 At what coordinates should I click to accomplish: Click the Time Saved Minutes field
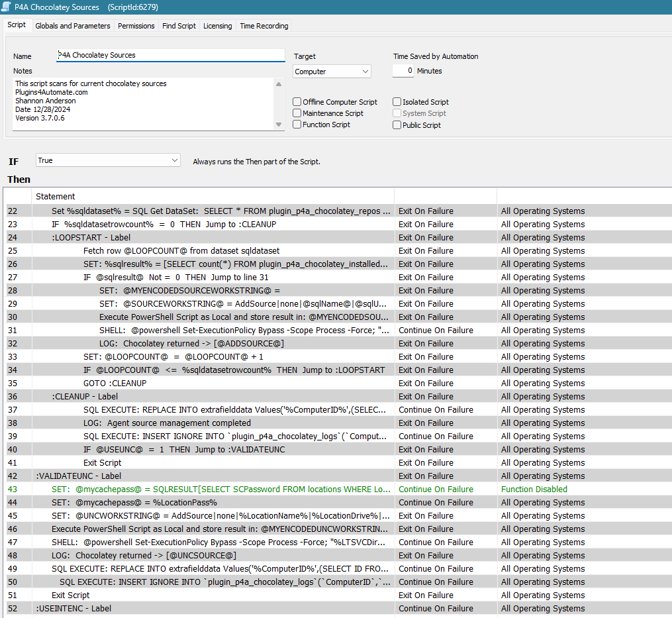[x=403, y=71]
